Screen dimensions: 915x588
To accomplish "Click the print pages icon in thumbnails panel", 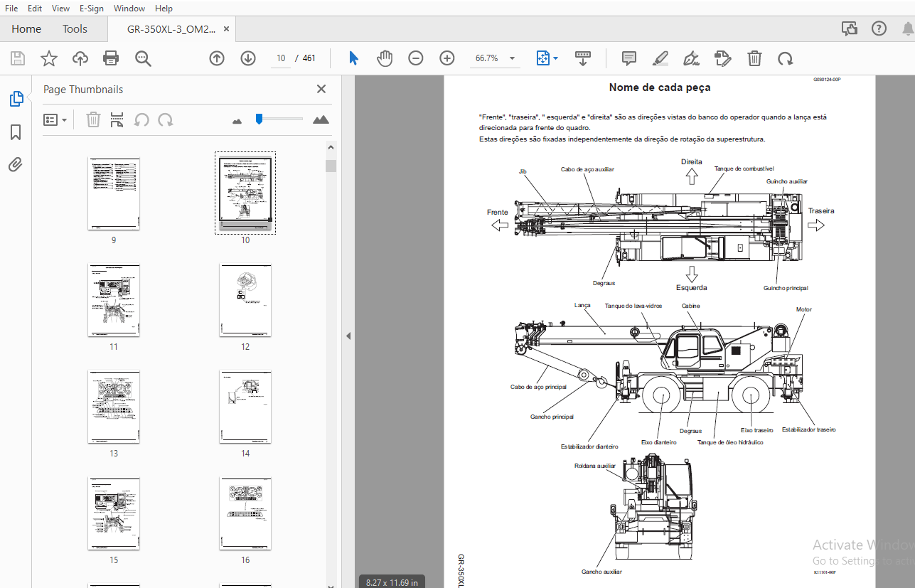I will tap(117, 119).
